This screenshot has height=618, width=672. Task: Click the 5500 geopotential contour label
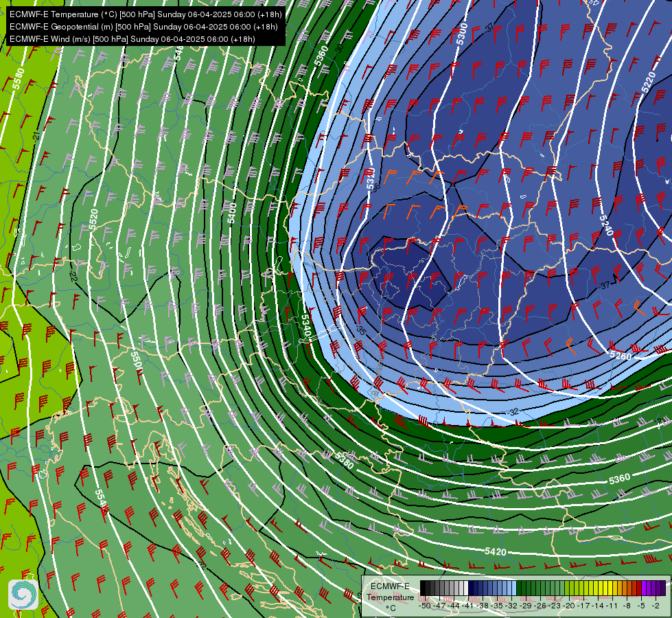pyautogui.click(x=137, y=361)
